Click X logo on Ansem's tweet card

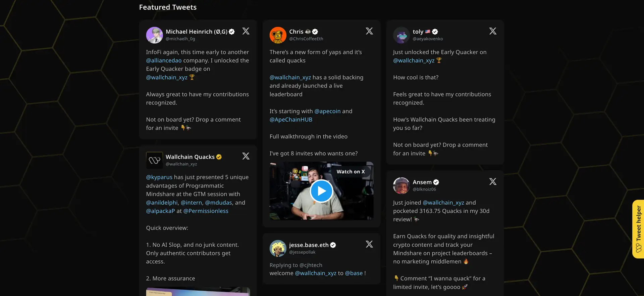(x=492, y=182)
